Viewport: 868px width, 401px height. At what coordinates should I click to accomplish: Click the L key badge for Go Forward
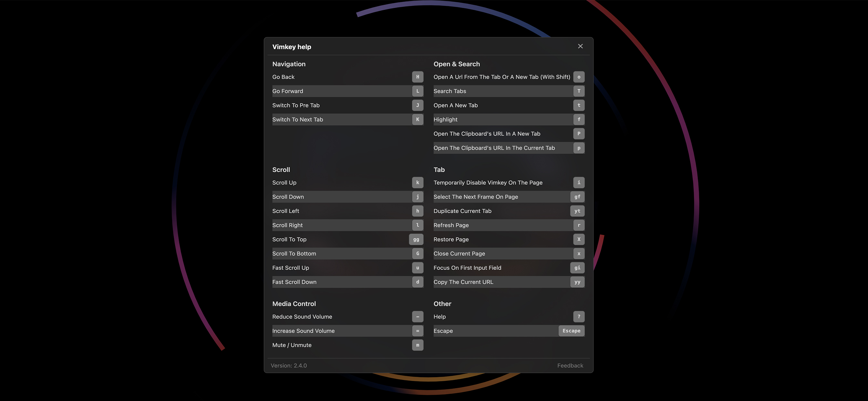(x=418, y=91)
